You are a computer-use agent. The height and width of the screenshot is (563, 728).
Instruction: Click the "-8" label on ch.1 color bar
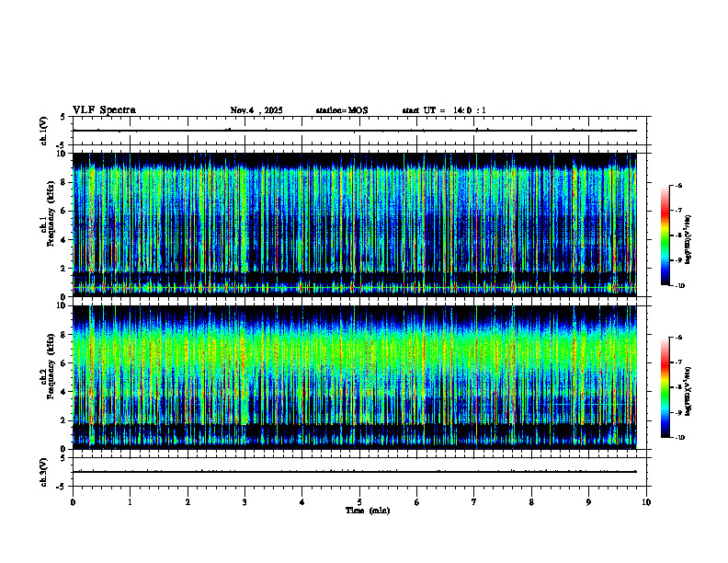(678, 236)
